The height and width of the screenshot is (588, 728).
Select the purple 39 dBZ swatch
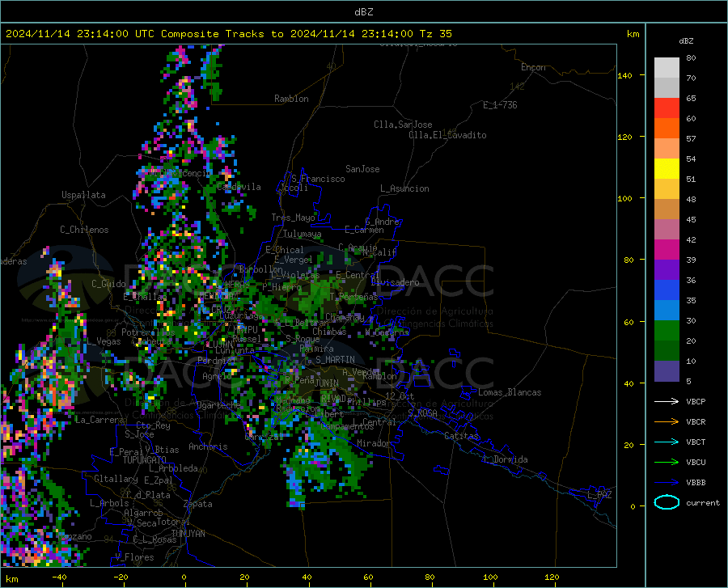667,270
